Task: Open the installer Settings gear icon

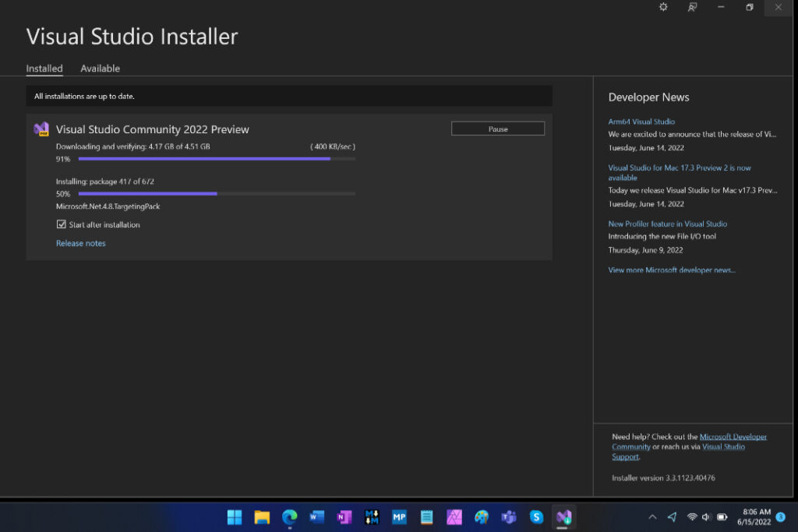Action: 663,7
